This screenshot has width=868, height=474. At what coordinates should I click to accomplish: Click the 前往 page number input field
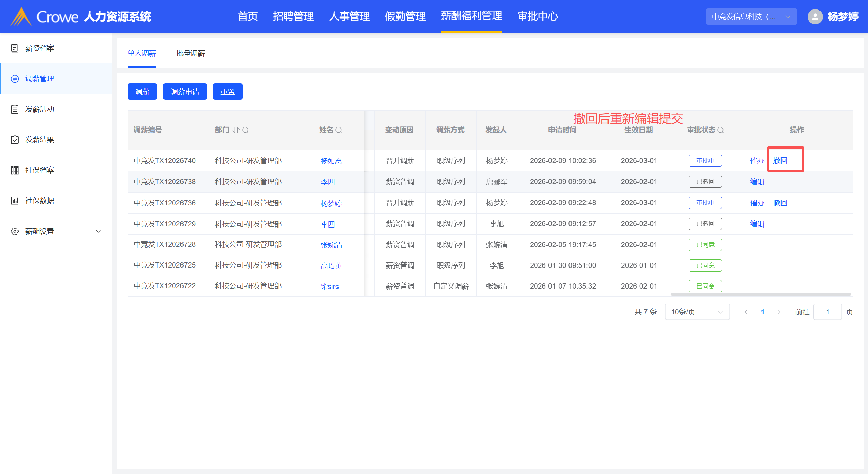(827, 312)
